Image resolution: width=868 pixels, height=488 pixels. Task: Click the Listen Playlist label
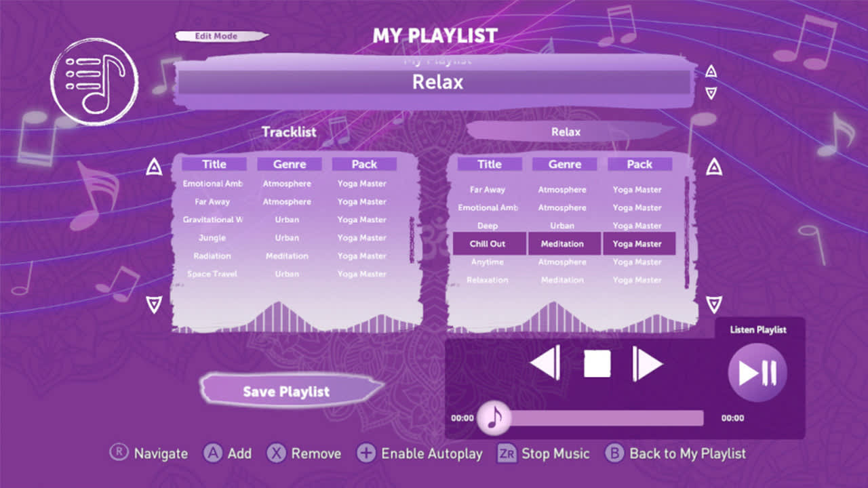tap(758, 330)
